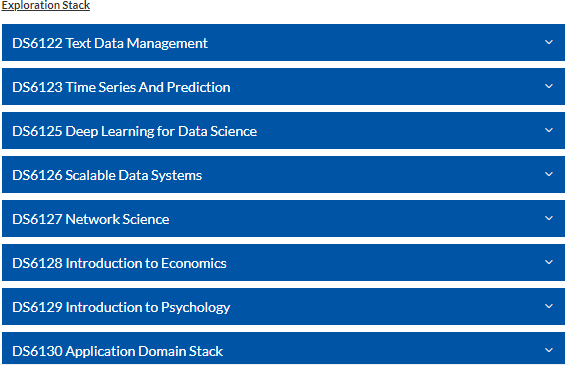Expand chevron for Introduction to Psychology

coord(549,307)
